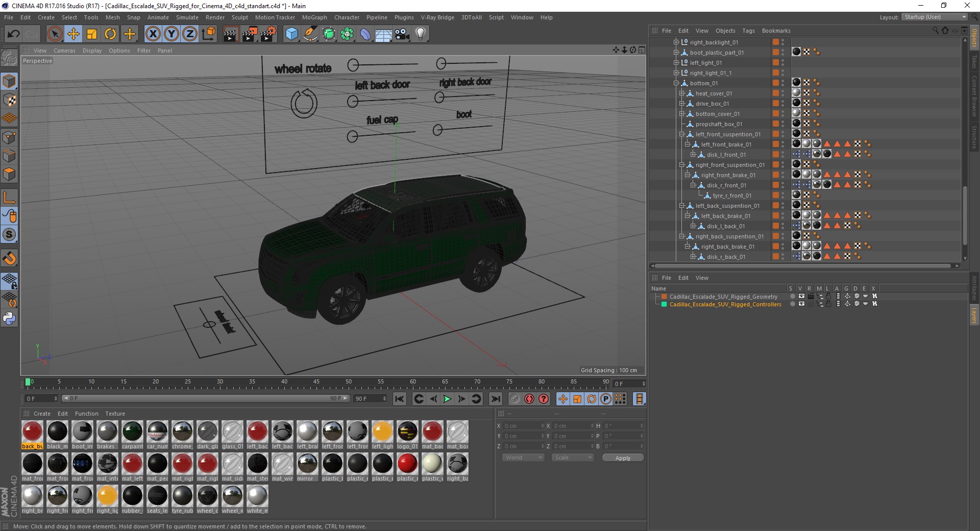This screenshot has width=980, height=531.
Task: Click the Apply button
Action: (623, 458)
